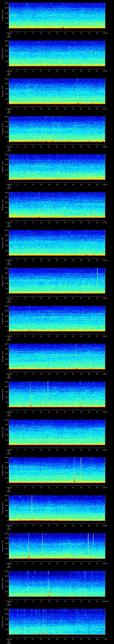Select the 13:52:00 time axis label
Viewport: 114px width, 644px height.
click(x=9, y=336)
